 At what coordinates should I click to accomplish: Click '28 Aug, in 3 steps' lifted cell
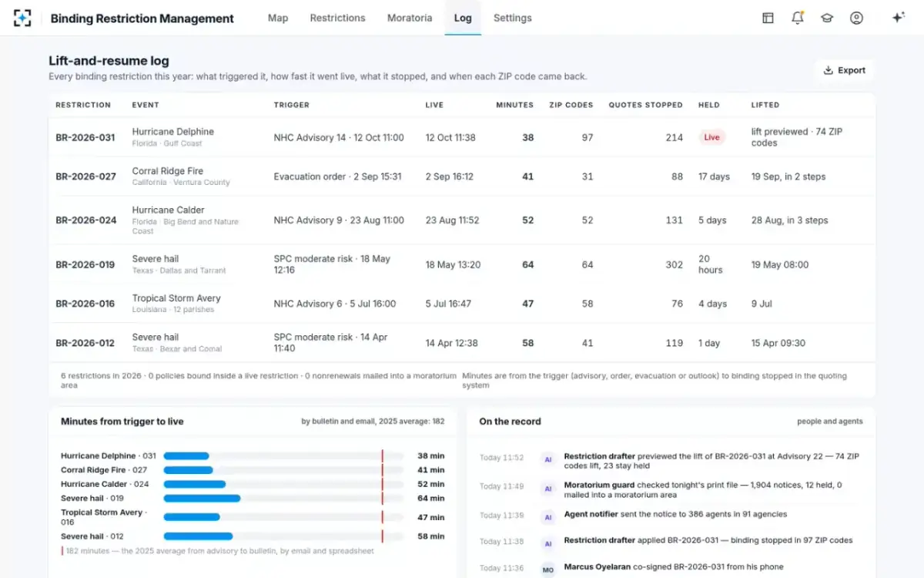point(790,220)
